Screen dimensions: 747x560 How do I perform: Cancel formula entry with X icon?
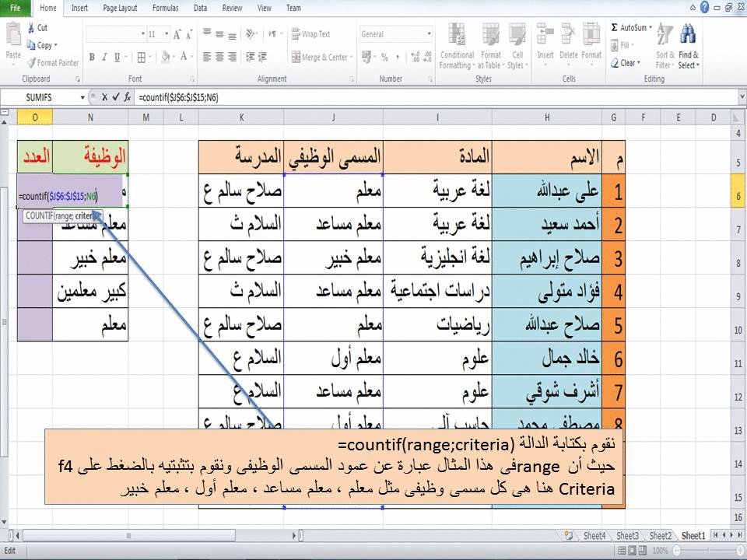tap(104, 98)
